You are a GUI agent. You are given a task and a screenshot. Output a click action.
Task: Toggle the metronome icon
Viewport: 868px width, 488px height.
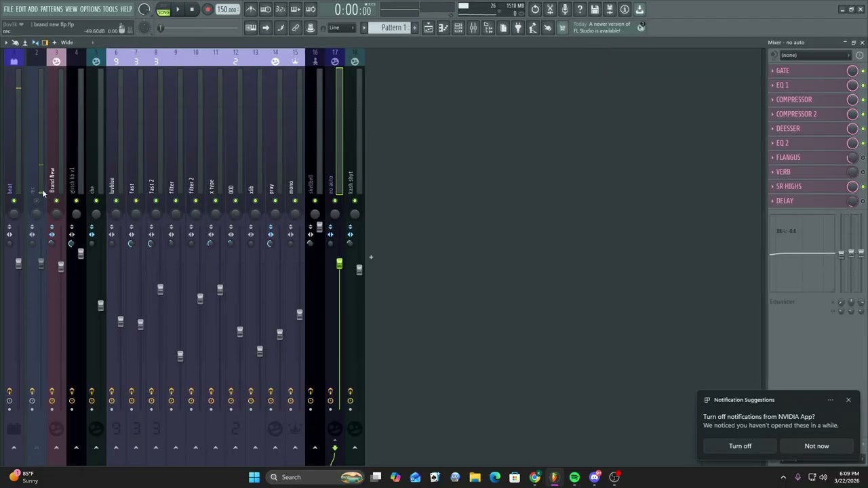[251, 9]
